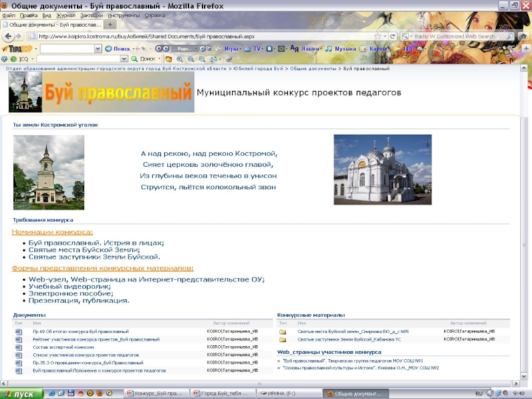532x399 pixels.
Task: Switch to Конкурс_Буй пра... taskbar window
Action: point(156,394)
